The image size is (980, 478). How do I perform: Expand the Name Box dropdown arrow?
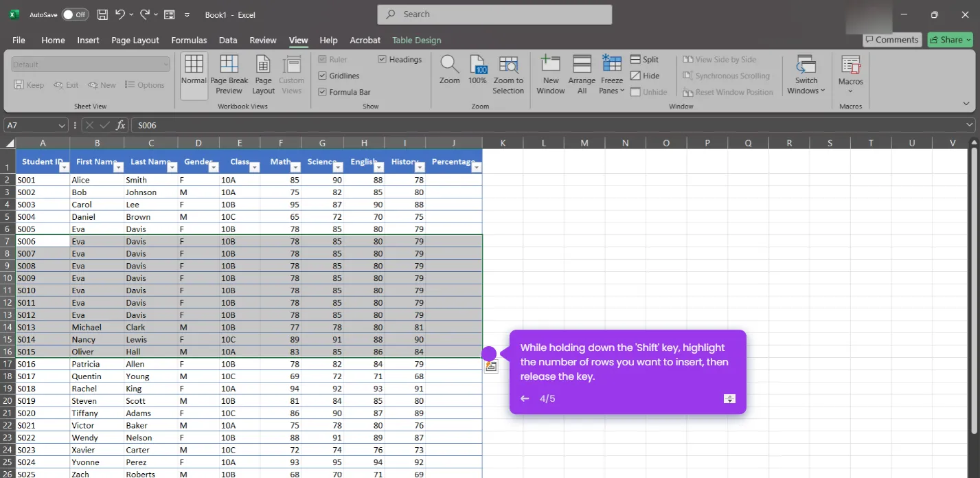(x=62, y=126)
